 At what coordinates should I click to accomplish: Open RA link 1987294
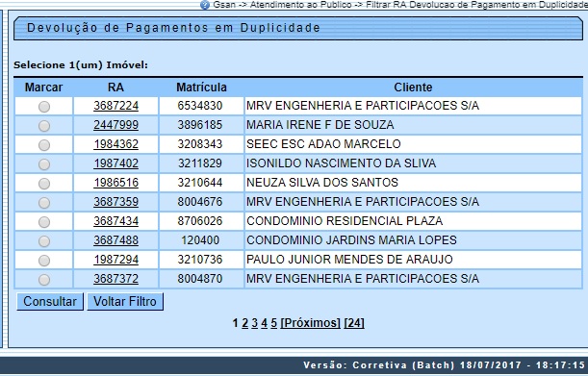[115, 260]
